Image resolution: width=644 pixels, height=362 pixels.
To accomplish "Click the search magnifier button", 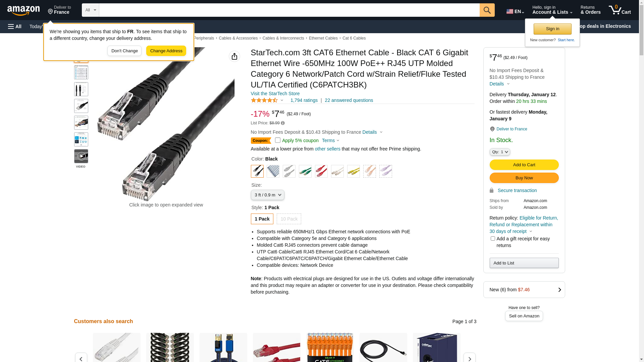I will tap(487, 10).
